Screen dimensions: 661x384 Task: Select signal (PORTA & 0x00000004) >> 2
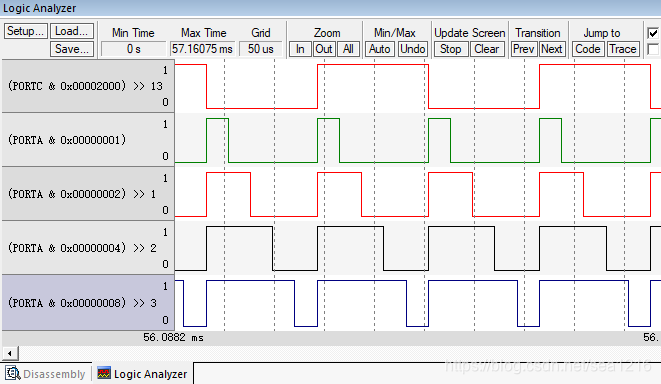coord(88,248)
